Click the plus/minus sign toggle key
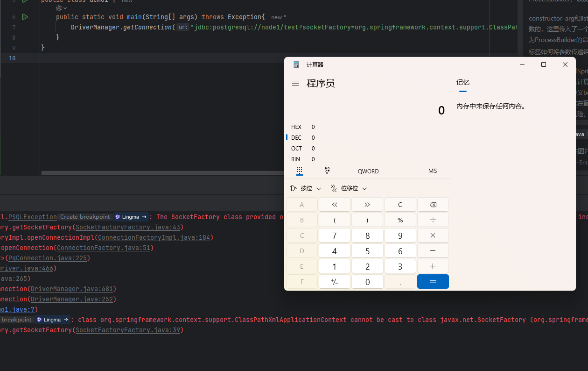 pos(335,282)
